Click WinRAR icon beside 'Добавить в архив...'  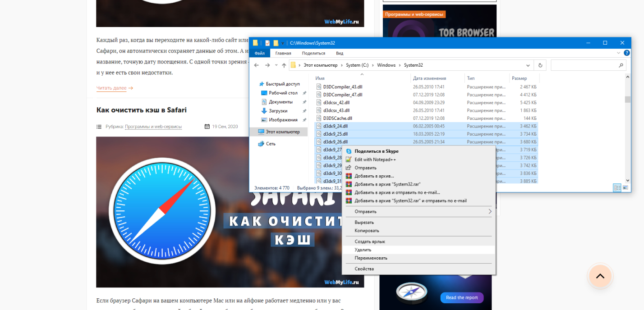click(x=349, y=176)
